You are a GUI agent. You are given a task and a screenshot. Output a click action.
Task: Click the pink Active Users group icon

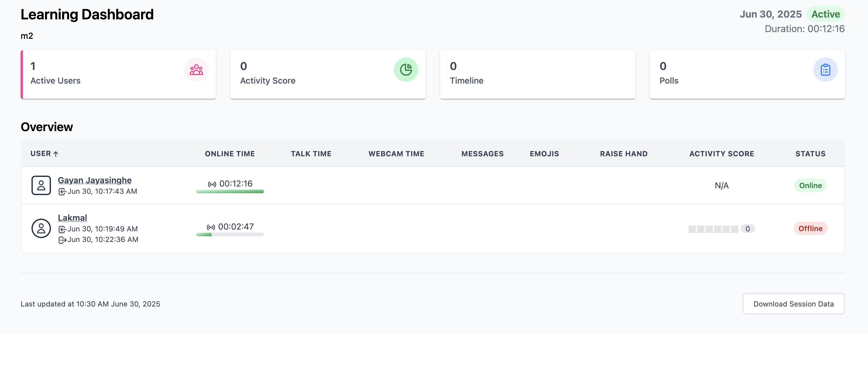point(196,70)
